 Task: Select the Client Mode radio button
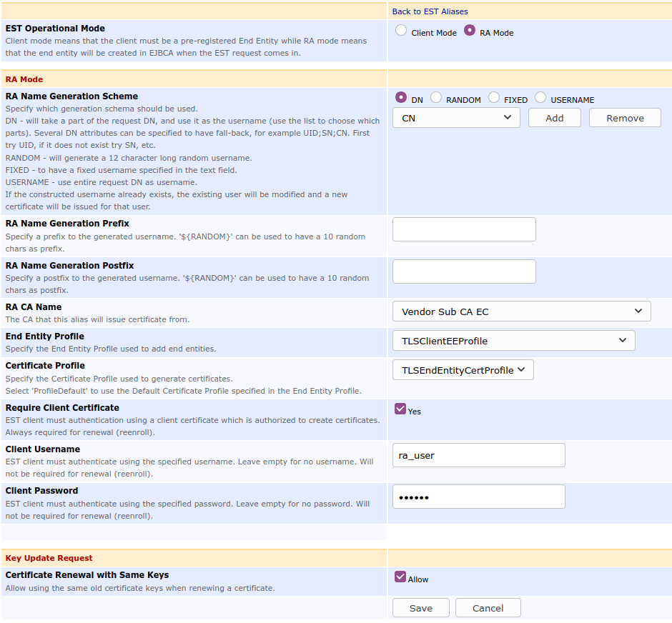click(401, 31)
